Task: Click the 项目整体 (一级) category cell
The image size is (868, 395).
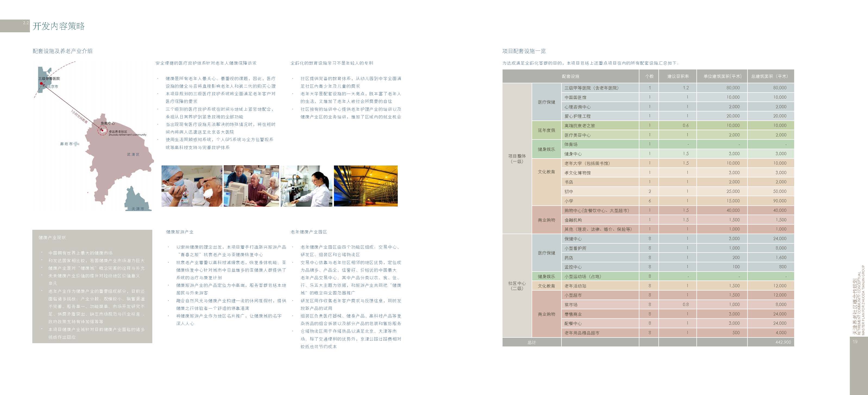Action: tap(517, 159)
